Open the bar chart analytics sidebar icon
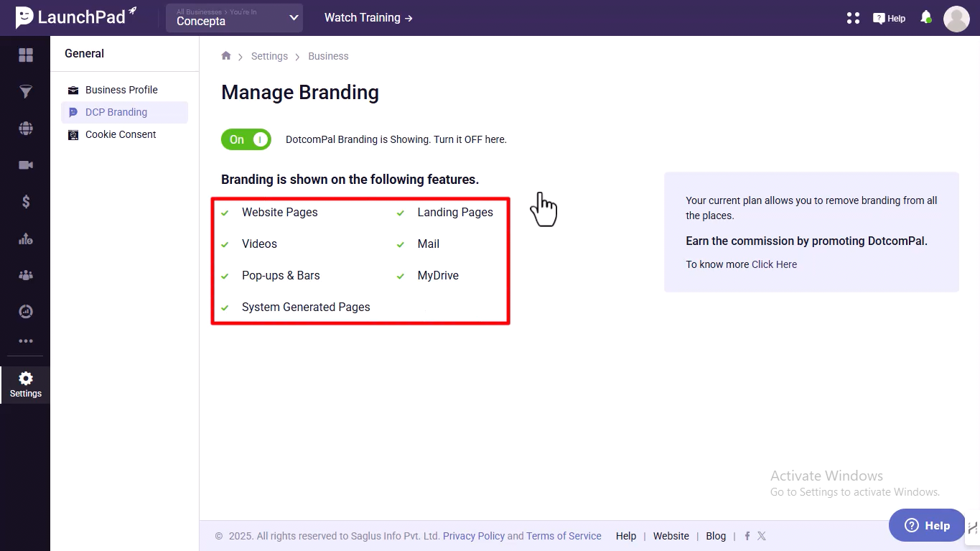 pos(26,239)
